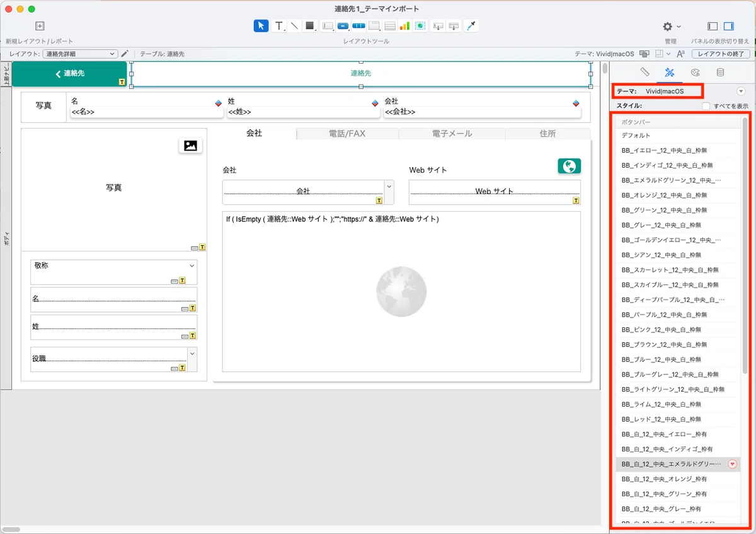Screen dimensions: 756x534
Task: Select the arrow selection tool
Action: 261,26
